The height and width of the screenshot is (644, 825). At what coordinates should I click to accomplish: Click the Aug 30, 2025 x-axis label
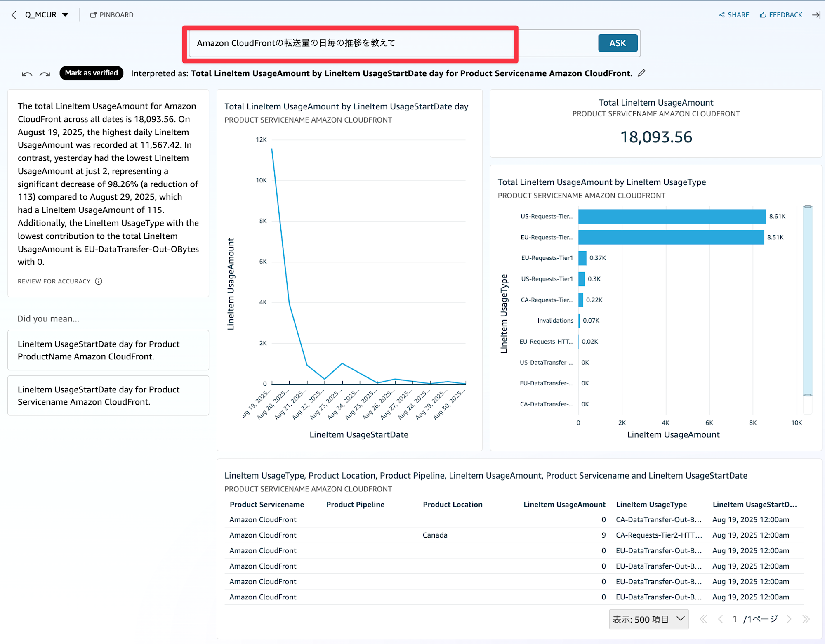point(450,404)
